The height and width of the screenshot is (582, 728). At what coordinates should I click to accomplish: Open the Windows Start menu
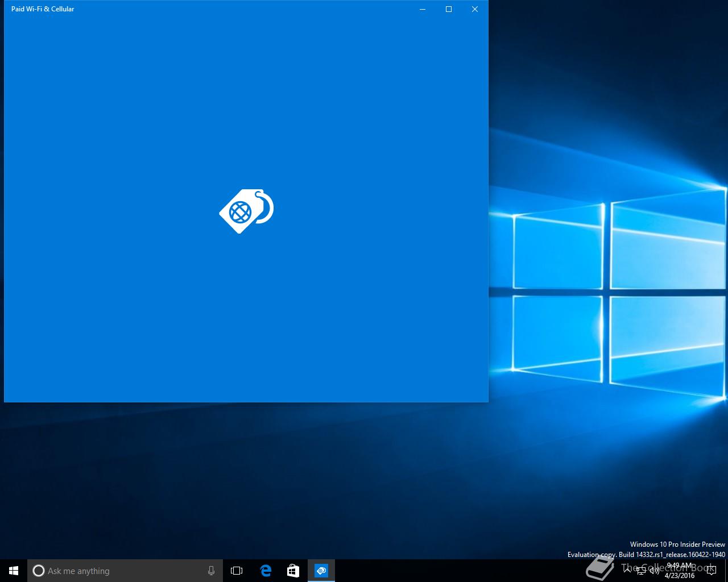(14, 571)
